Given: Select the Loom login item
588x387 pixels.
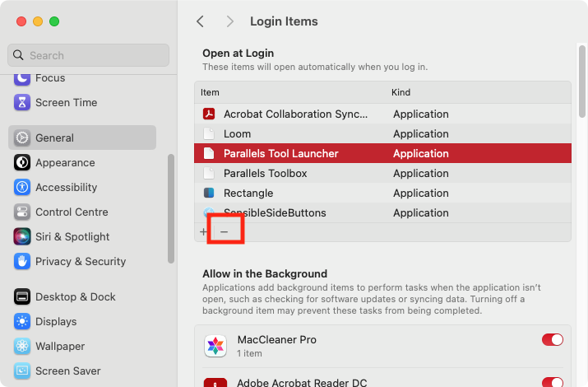Looking at the screenshot, I should pyautogui.click(x=382, y=133).
